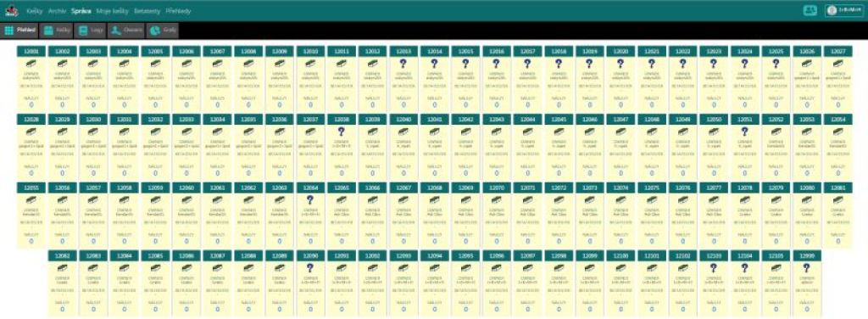Open card header 12073

click(x=590, y=187)
